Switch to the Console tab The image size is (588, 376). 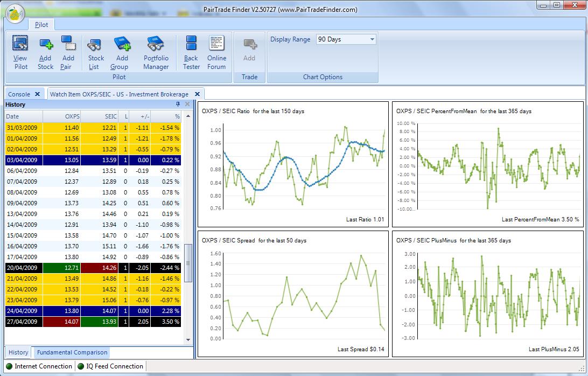point(19,94)
